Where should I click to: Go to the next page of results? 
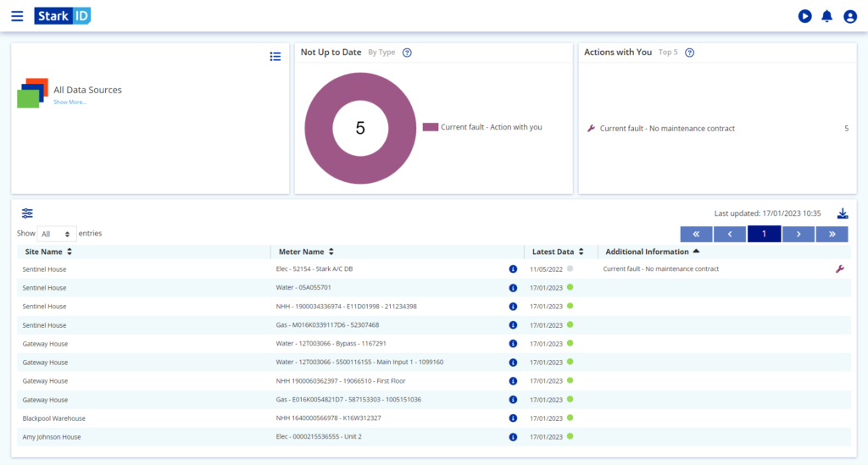tap(798, 234)
